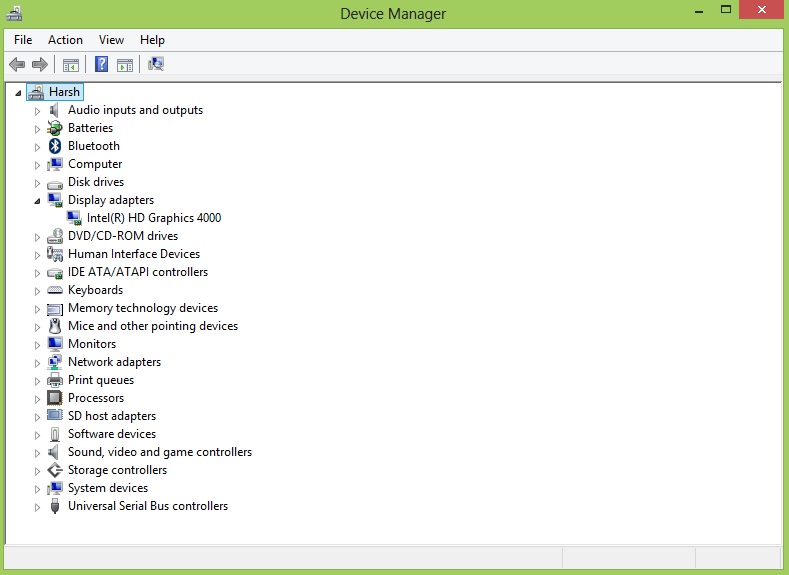Click the DVD/CD-ROM drives icon
The image size is (789, 575).
55,236
